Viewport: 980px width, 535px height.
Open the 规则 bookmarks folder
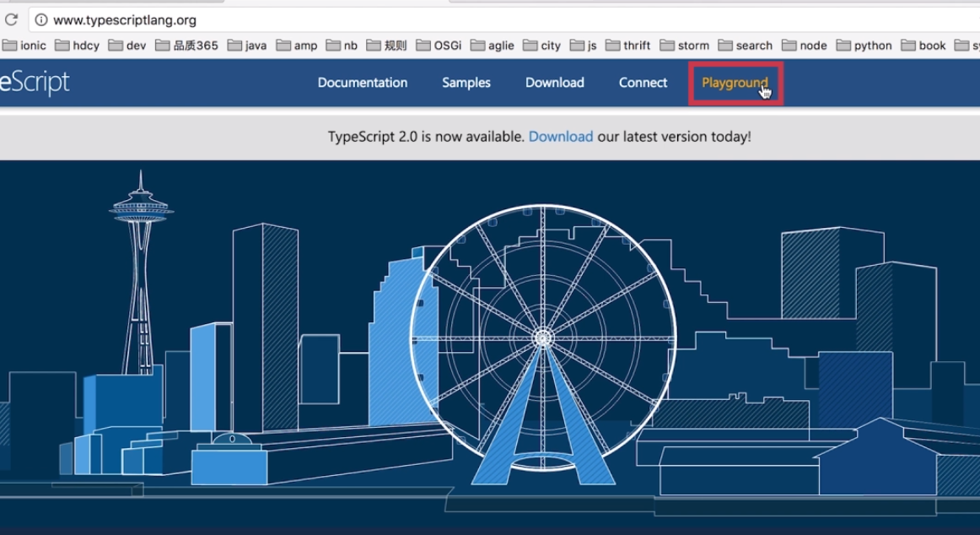pyautogui.click(x=387, y=46)
